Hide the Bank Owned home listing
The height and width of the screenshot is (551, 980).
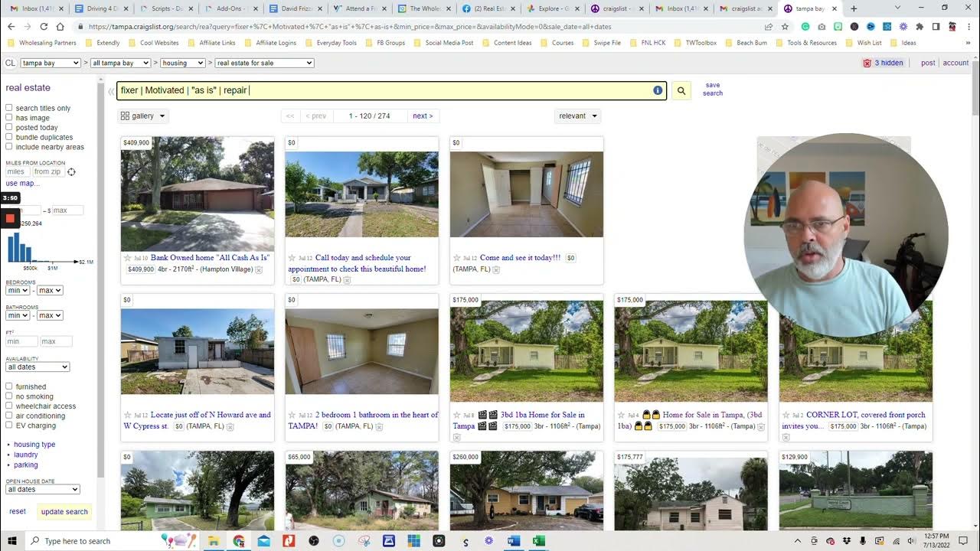pos(259,269)
